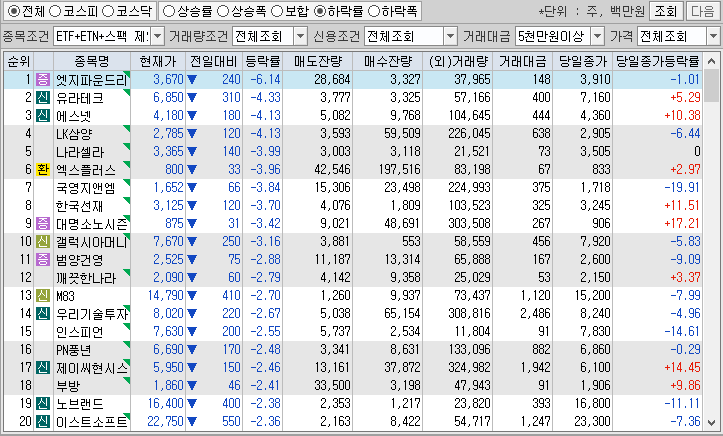Viewport: 723px width, 436px height.
Task: Click down arrow icon in 엣지파운드리 row
Action: [192, 80]
